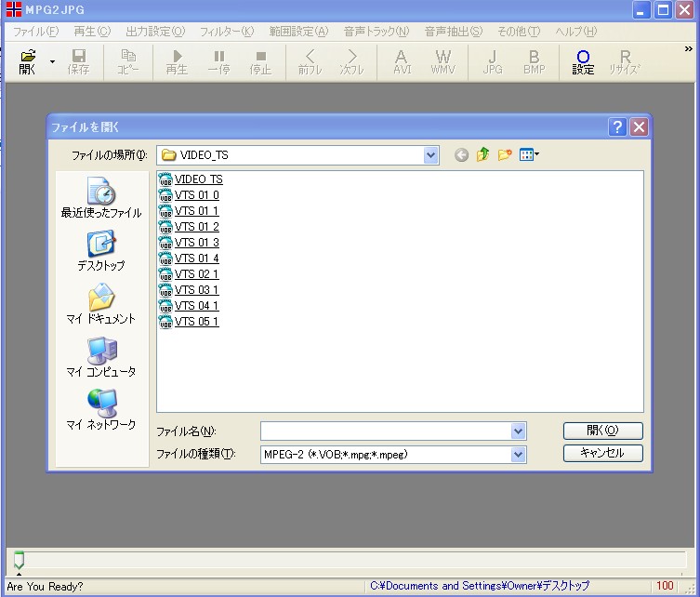Click the Pause (一停) toolbar button

[218, 62]
